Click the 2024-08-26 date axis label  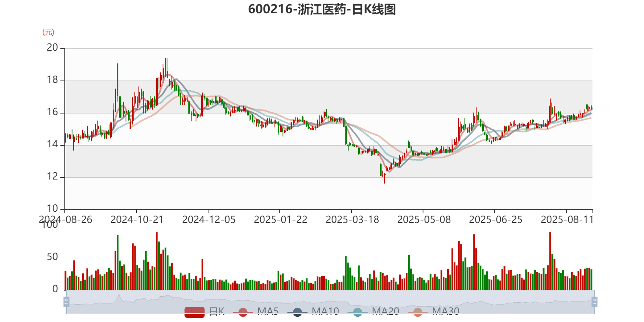click(x=65, y=220)
